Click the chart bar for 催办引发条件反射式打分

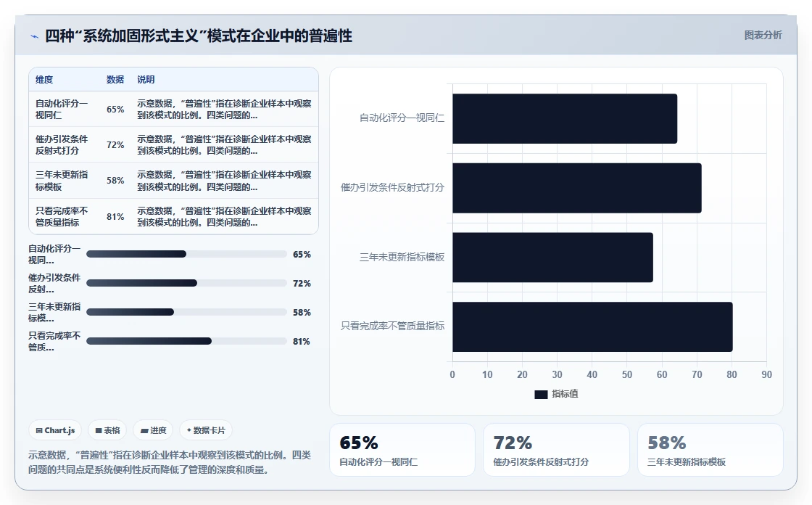(x=577, y=188)
